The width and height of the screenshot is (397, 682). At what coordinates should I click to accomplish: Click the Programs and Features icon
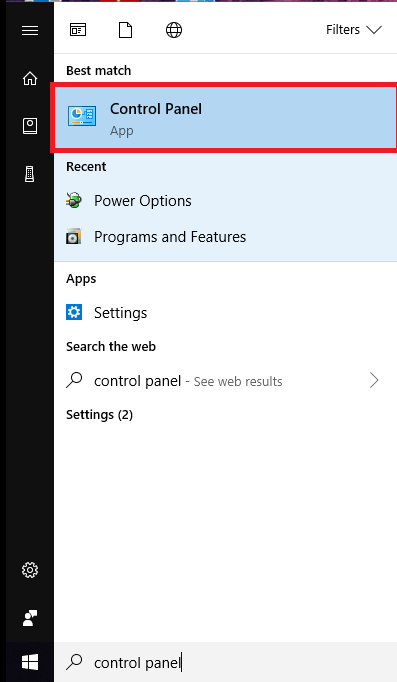click(73, 237)
